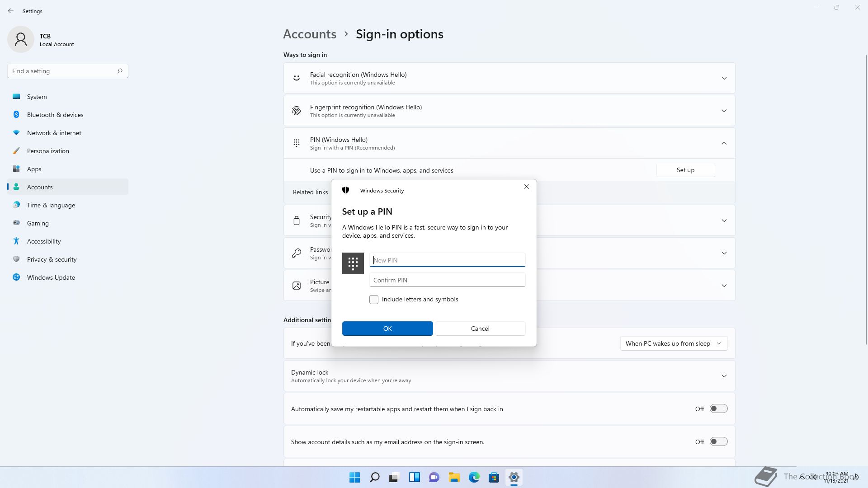Expand Fingerprint recognition (Windows Hello) option

pyautogui.click(x=724, y=111)
